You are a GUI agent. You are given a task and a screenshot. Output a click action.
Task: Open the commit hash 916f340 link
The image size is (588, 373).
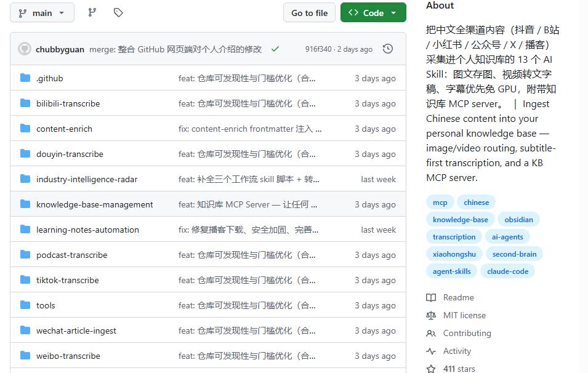click(318, 49)
